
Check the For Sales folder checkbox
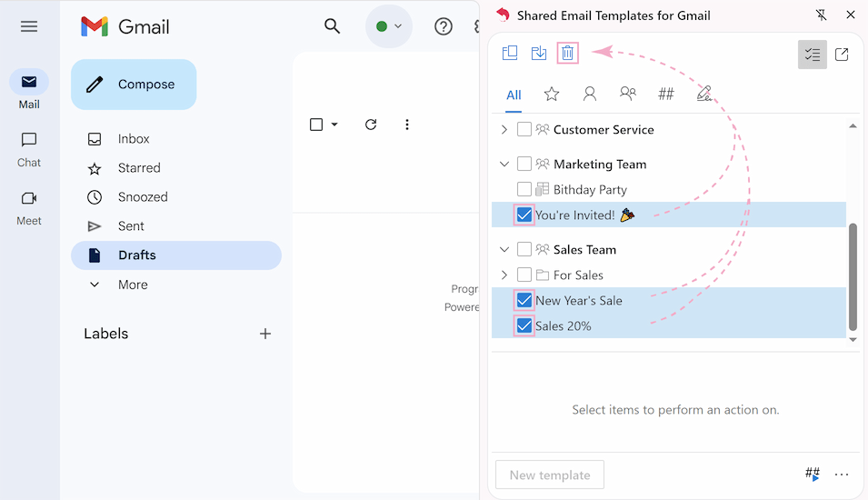point(524,275)
